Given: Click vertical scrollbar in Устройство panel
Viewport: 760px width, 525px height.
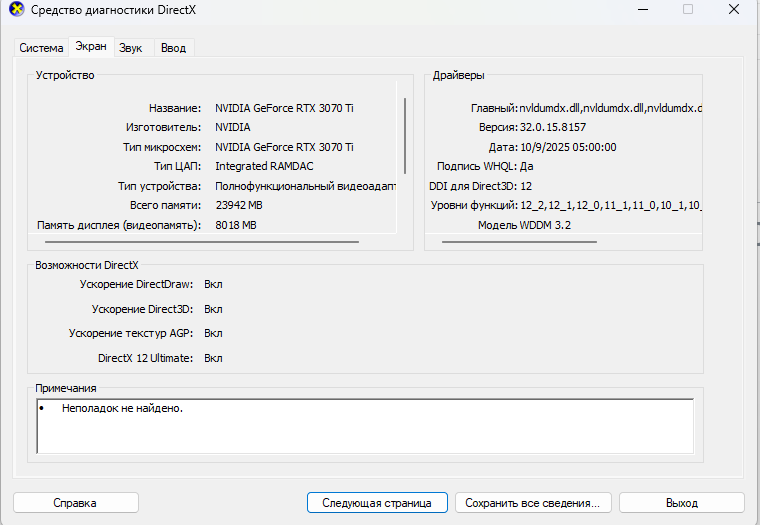Looking at the screenshot, I should (x=405, y=136).
